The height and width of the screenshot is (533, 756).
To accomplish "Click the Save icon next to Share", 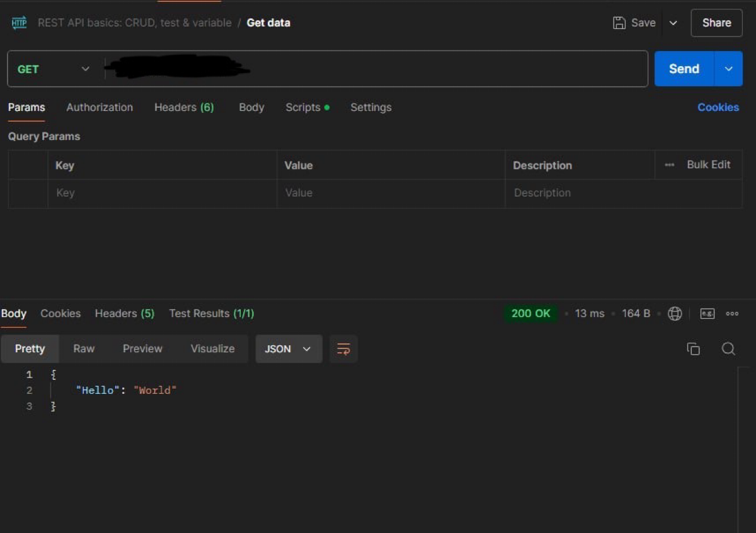I will [620, 23].
